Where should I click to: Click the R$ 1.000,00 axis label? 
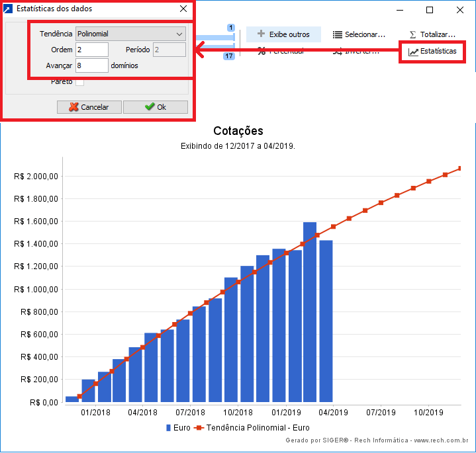point(36,290)
